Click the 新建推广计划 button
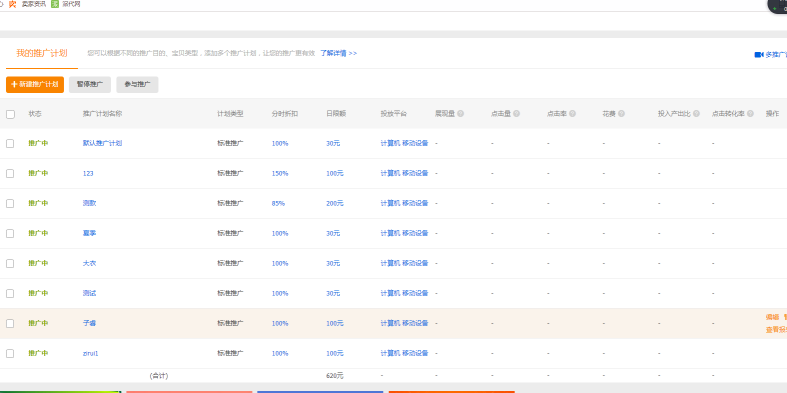This screenshot has width=787, height=393. click(x=35, y=84)
